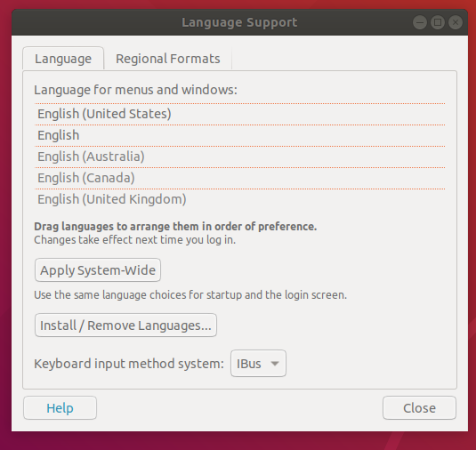Select English (United Kingdom) entry
Viewport: 476px width, 450px height.
point(240,199)
